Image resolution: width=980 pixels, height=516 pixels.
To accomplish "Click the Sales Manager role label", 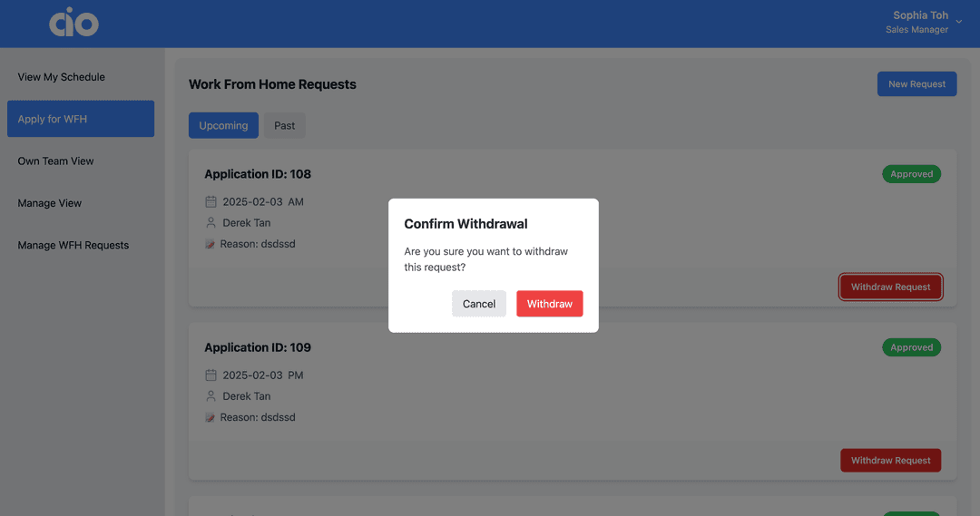I will tap(916, 29).
